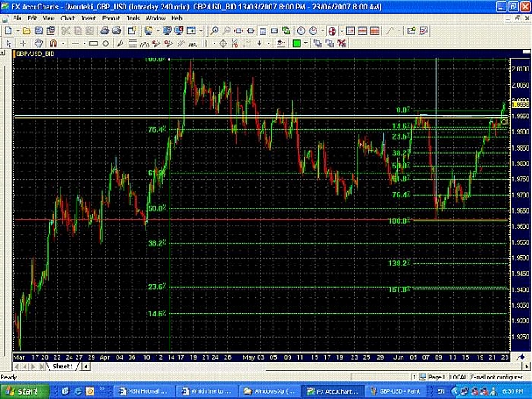Print chart with the printer icon
The height and width of the screenshot is (399, 532).
(x=105, y=31)
